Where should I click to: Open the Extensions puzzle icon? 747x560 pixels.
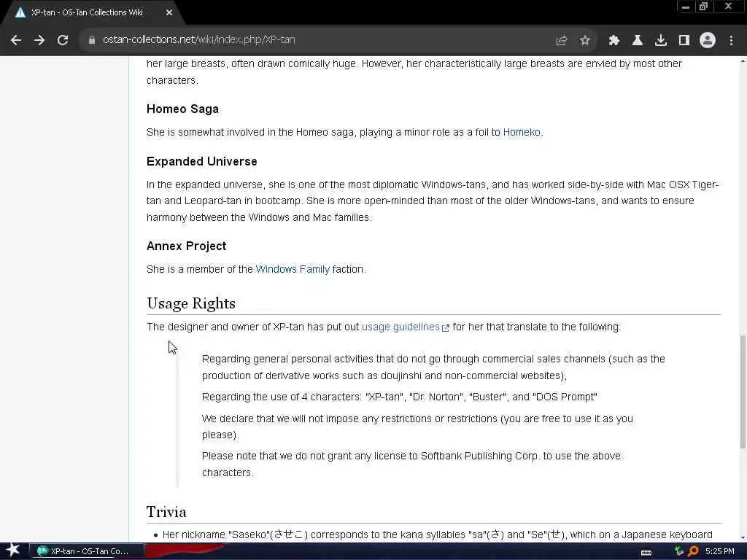tap(614, 41)
